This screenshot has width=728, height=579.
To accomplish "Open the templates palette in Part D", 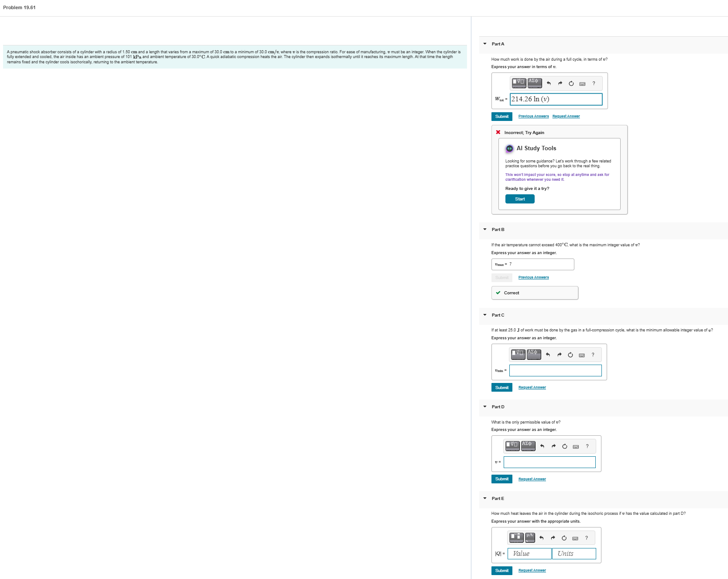I will pos(512,446).
